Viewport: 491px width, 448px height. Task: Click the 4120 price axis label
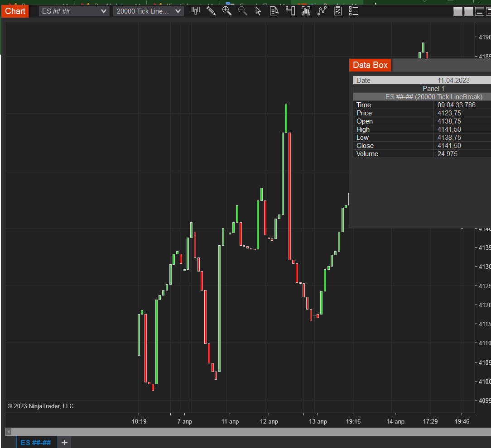point(484,305)
